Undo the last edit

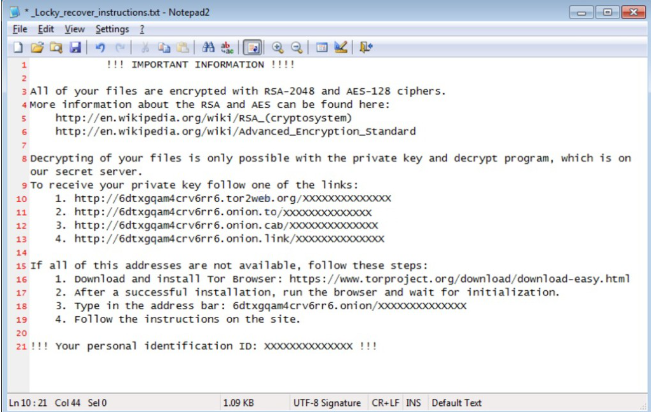pyautogui.click(x=100, y=47)
